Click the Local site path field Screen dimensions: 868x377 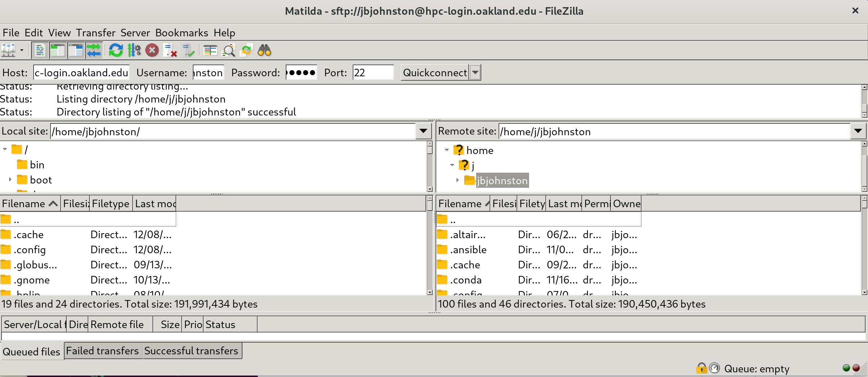click(x=233, y=131)
